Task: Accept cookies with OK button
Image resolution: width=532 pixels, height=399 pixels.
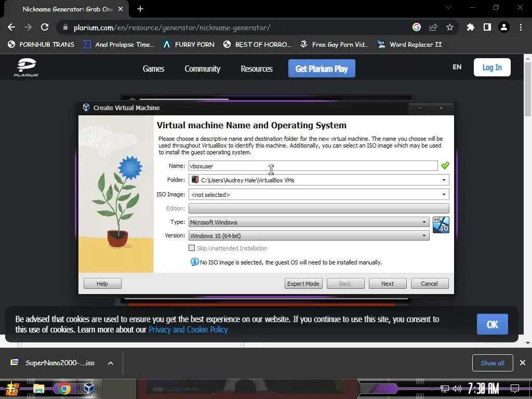Action: coord(493,324)
